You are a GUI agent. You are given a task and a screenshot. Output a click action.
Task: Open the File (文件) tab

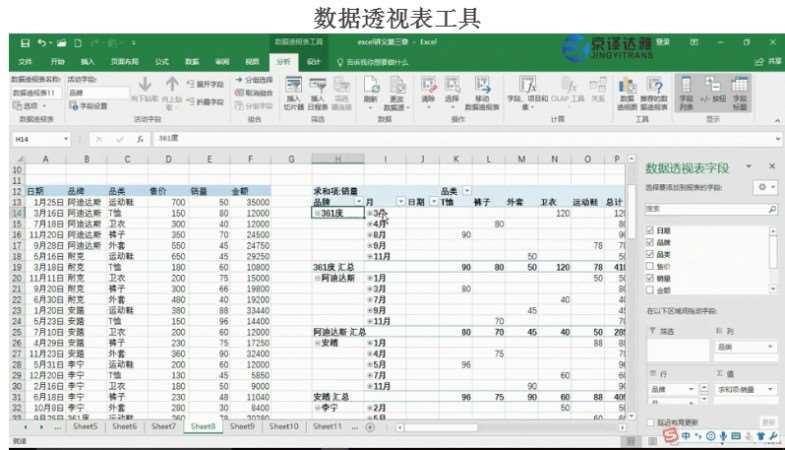click(25, 62)
